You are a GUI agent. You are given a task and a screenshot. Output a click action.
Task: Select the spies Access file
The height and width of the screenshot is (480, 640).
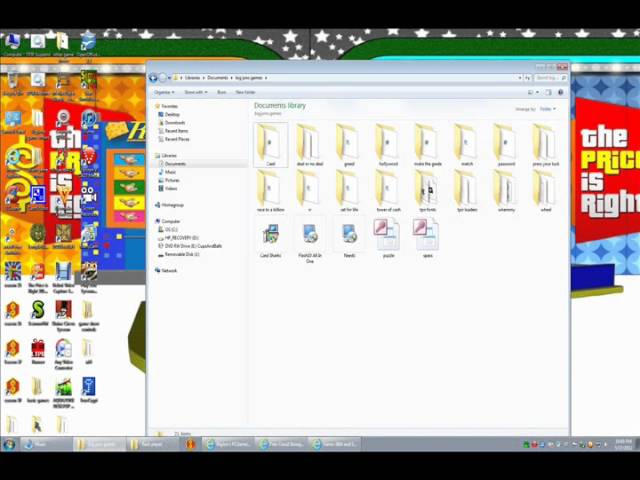click(x=427, y=239)
